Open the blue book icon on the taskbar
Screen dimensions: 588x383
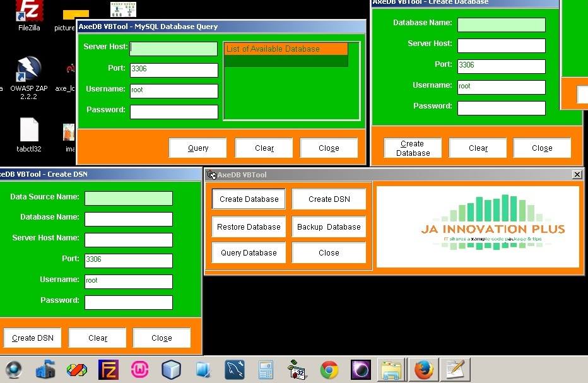(x=204, y=370)
